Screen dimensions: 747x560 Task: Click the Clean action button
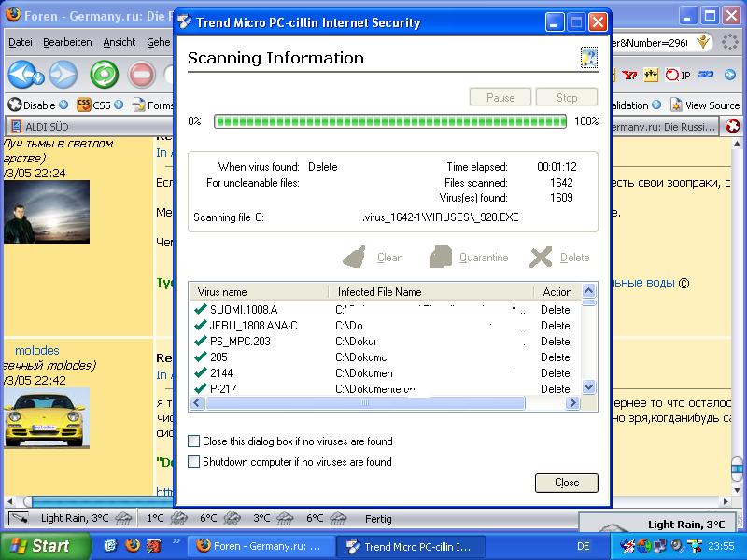pos(373,258)
